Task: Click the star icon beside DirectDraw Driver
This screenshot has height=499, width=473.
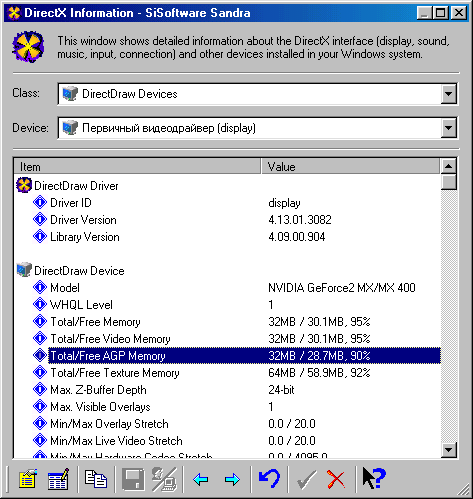Action: click(24, 185)
